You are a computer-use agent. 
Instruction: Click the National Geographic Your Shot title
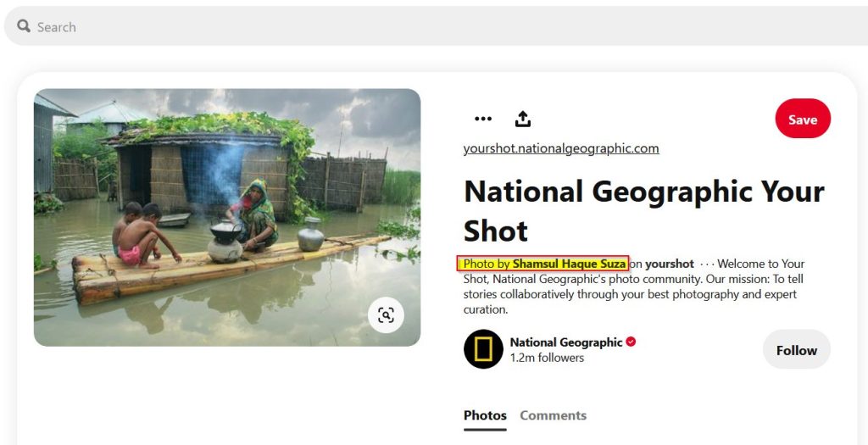(x=644, y=211)
